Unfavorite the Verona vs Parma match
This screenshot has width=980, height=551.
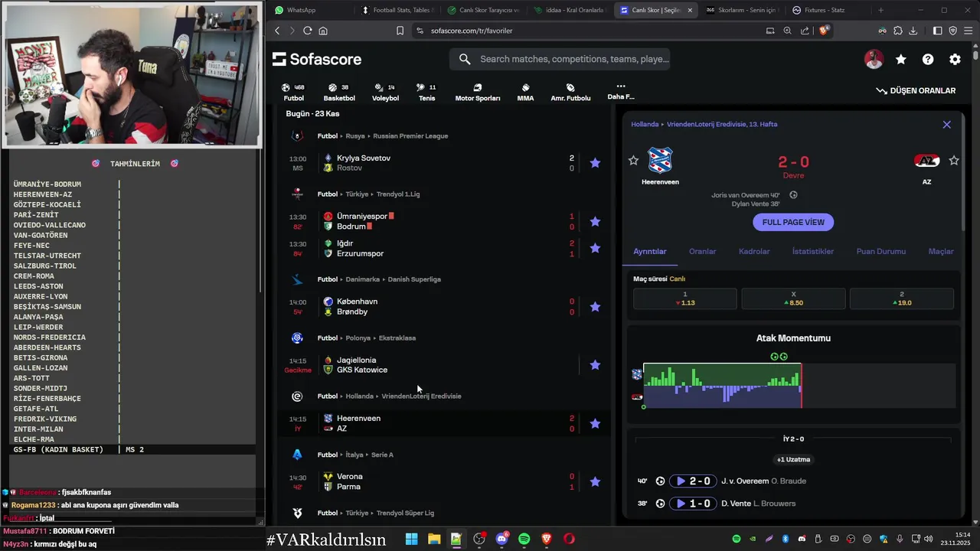coord(595,482)
